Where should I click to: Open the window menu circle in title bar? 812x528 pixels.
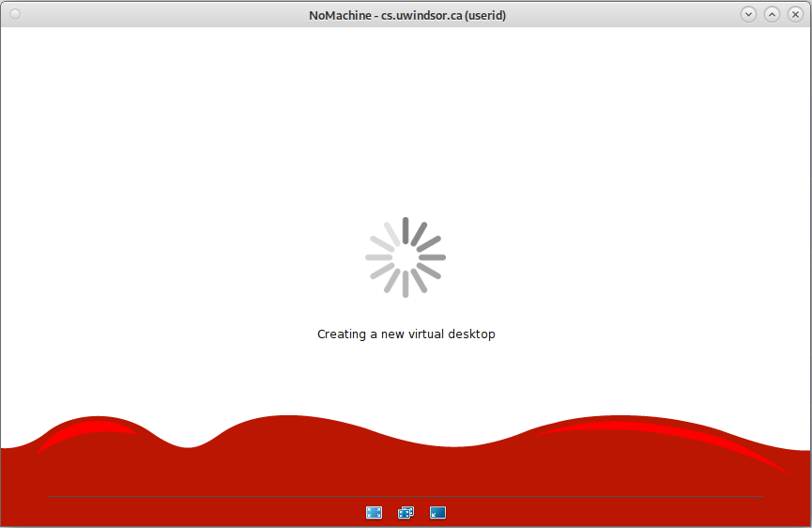coord(15,14)
